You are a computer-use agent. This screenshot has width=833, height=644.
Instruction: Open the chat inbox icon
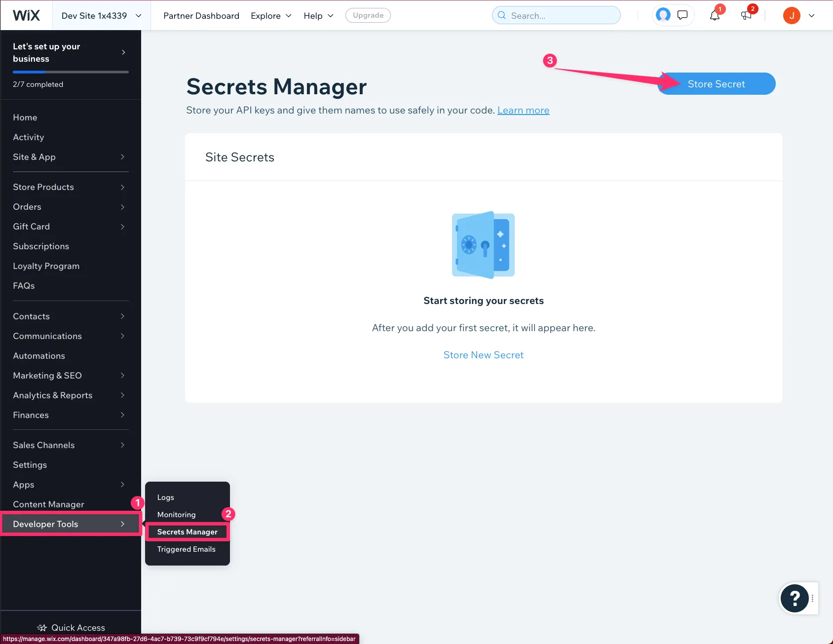click(x=682, y=15)
